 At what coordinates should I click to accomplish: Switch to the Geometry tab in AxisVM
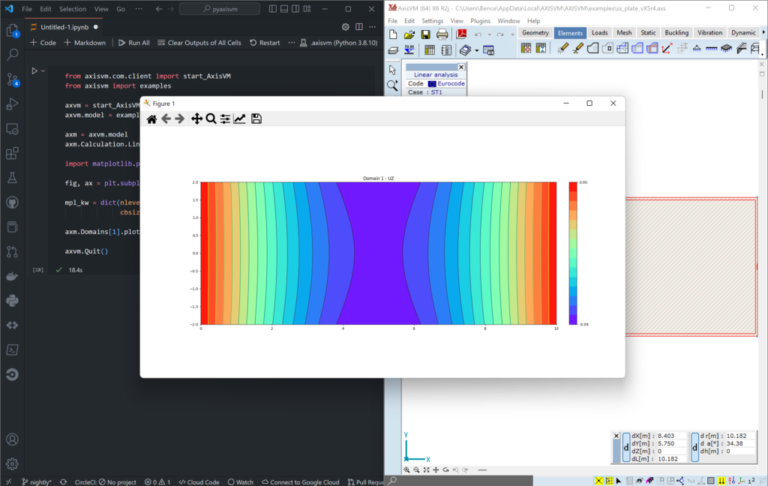pyautogui.click(x=536, y=33)
